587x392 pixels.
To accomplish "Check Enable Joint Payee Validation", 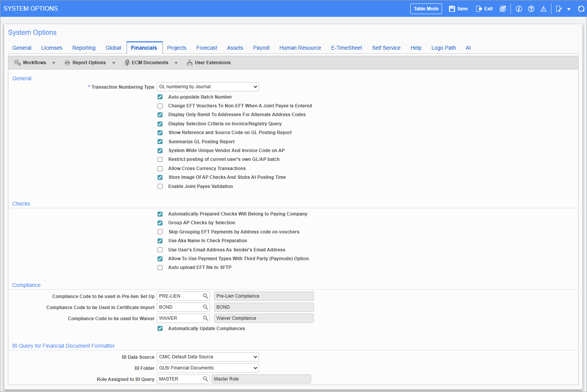I will point(160,186).
